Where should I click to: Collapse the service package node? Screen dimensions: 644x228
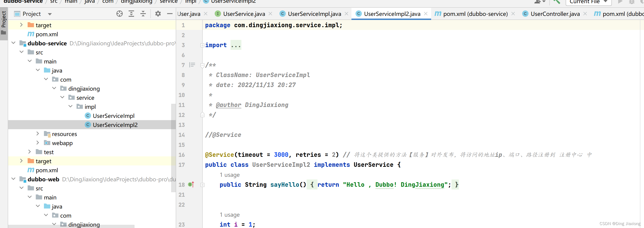pos(62,97)
